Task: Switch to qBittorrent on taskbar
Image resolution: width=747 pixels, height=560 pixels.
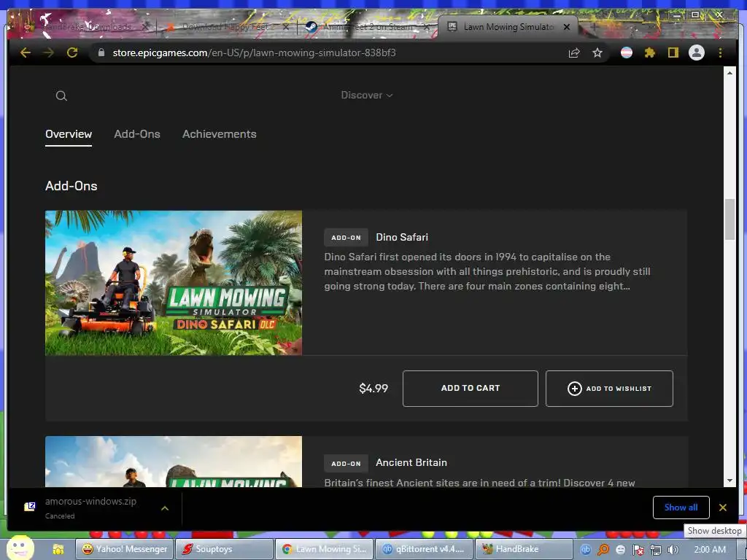Action: 425,549
